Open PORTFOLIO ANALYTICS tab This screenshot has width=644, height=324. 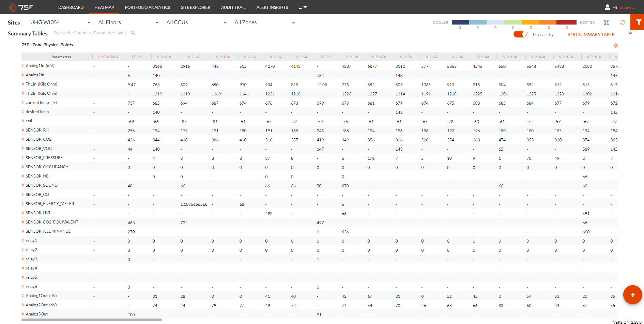point(148,7)
